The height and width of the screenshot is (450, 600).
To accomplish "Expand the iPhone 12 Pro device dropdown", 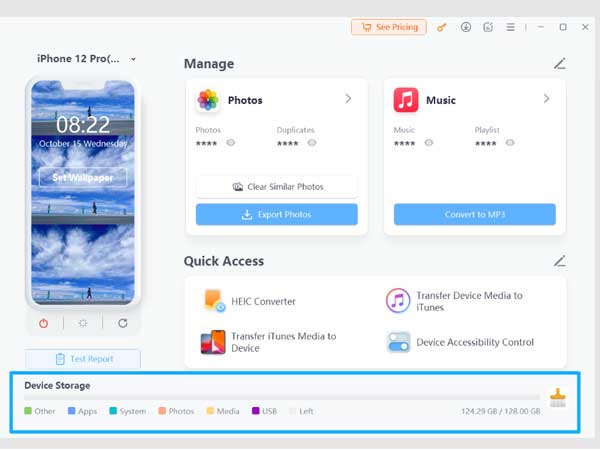I will coord(134,60).
